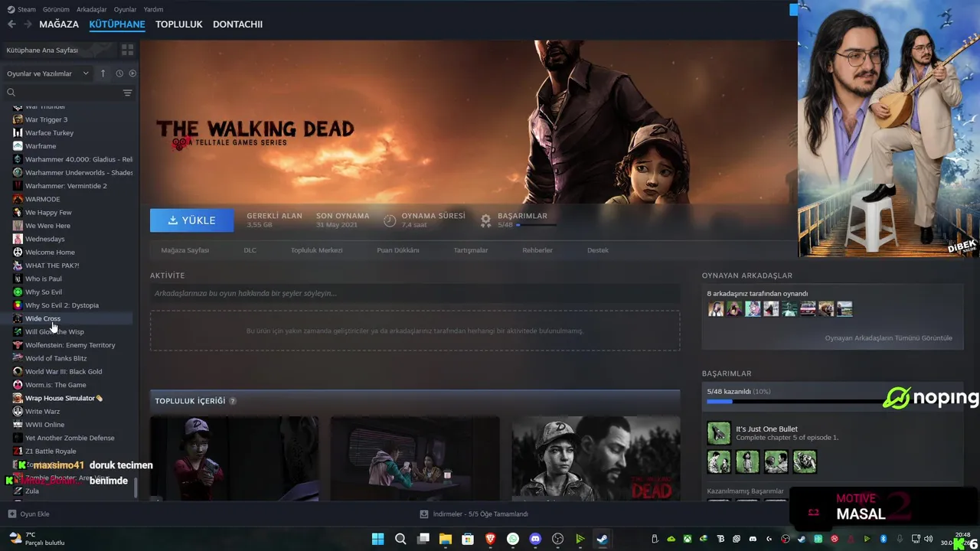Open OBS Studio from the taskbar

coord(557,539)
